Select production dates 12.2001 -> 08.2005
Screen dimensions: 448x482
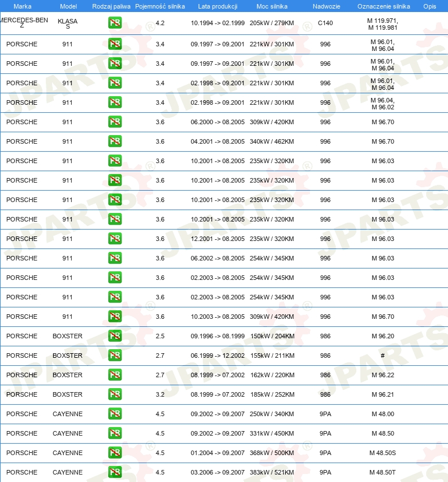click(x=218, y=239)
